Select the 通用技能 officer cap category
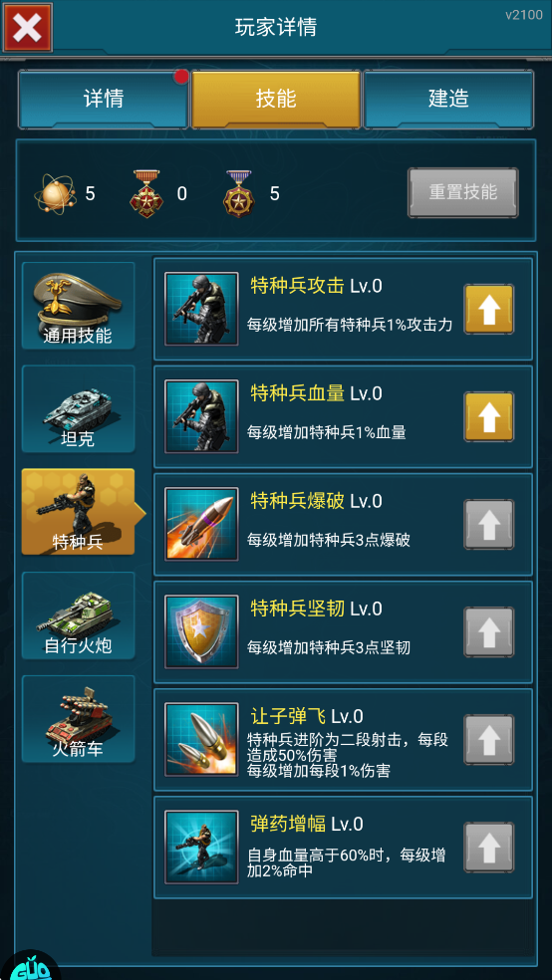The image size is (552, 980). point(78,306)
